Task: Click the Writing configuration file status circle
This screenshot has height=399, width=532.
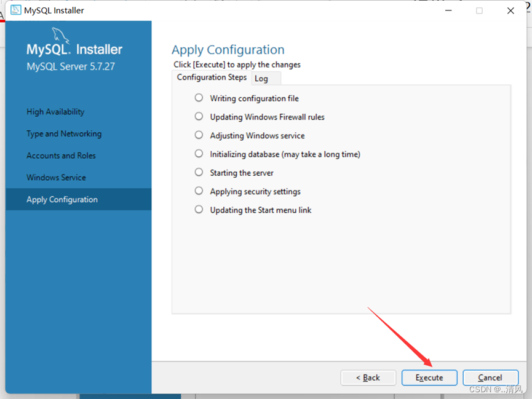Action: tap(199, 98)
